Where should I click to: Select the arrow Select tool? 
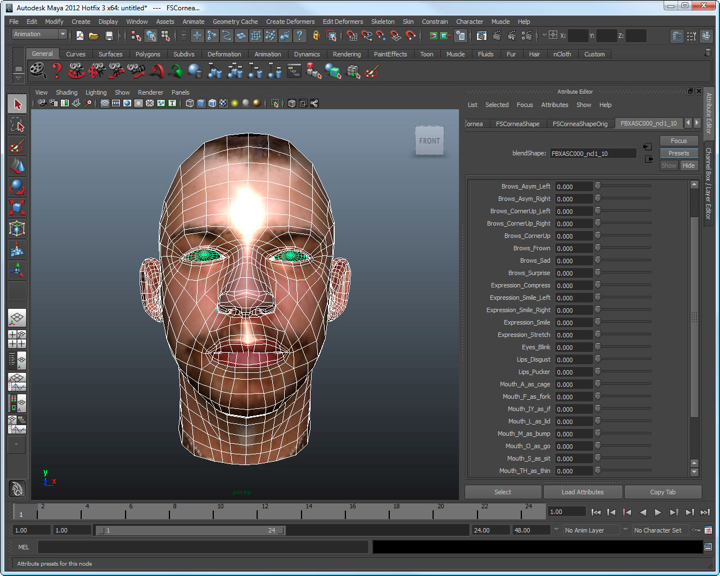(17, 104)
